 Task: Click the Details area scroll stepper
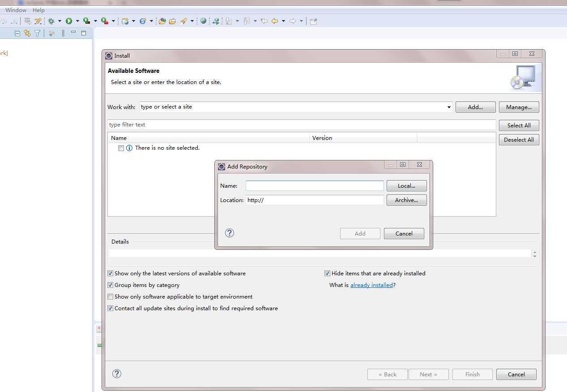pyautogui.click(x=535, y=253)
